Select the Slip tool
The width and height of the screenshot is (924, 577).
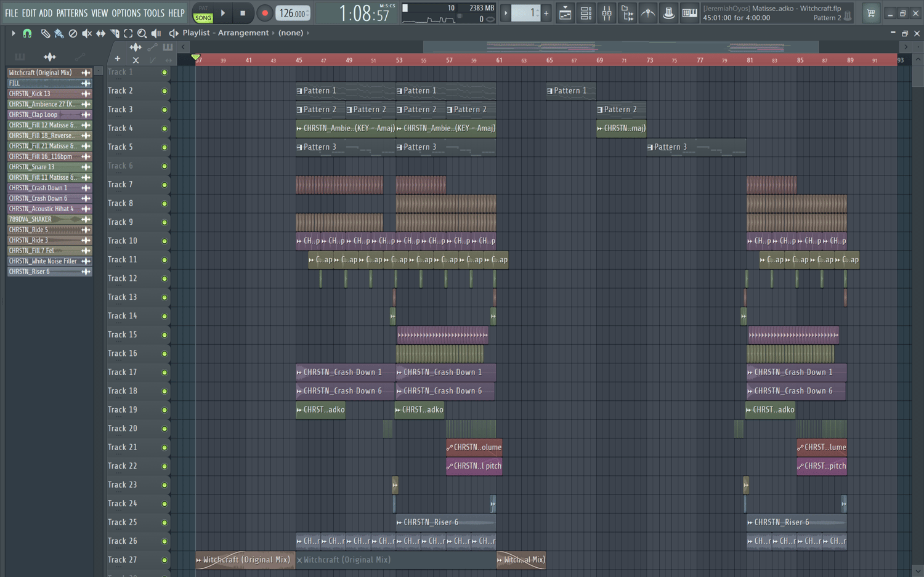100,33
